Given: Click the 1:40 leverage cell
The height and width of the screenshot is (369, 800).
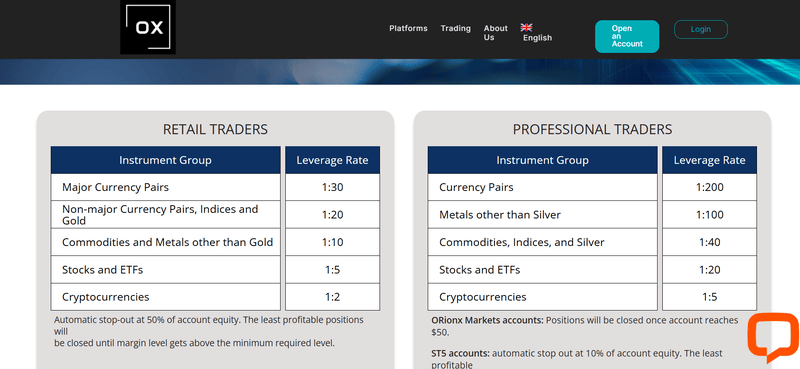Looking at the screenshot, I should pyautogui.click(x=709, y=242).
